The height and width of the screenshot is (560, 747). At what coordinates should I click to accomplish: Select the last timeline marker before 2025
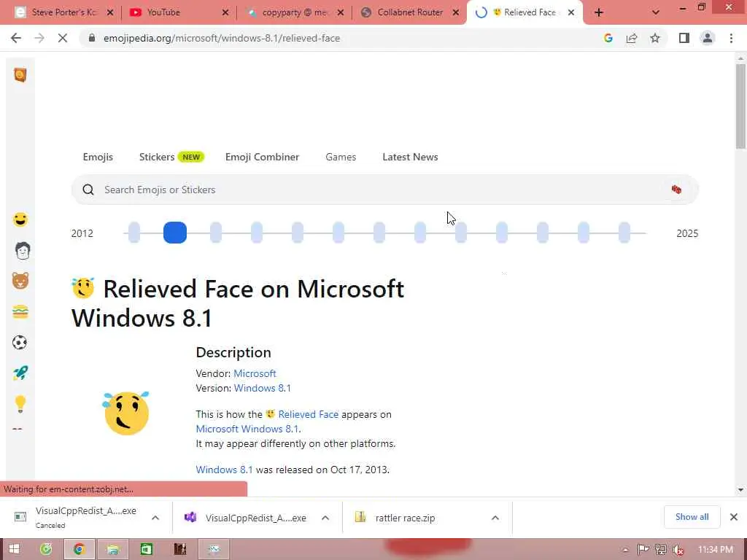tap(624, 233)
